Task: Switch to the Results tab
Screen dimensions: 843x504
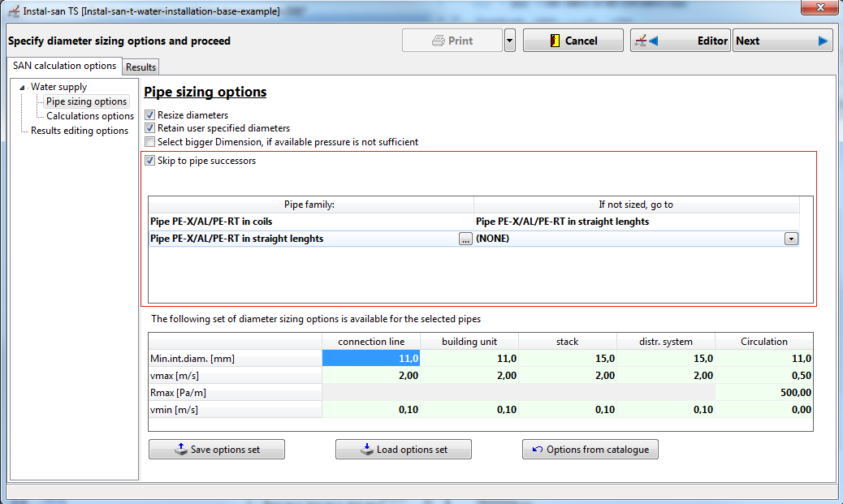Action: coord(140,67)
